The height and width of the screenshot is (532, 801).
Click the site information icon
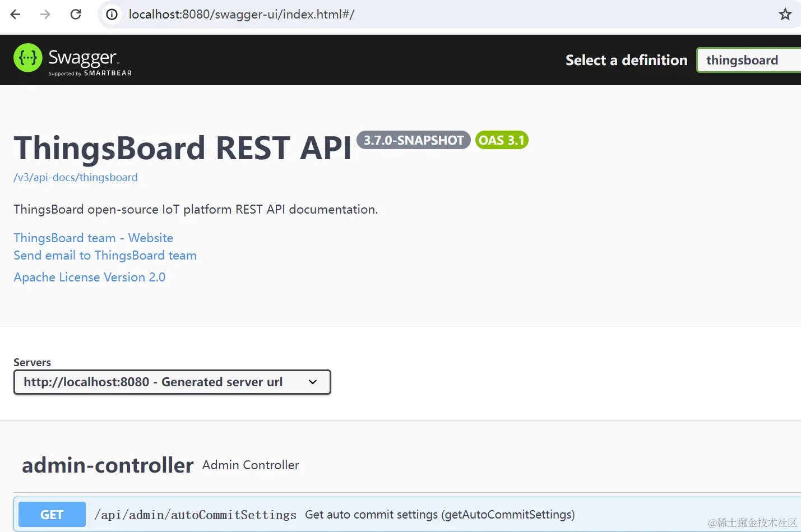coord(112,15)
